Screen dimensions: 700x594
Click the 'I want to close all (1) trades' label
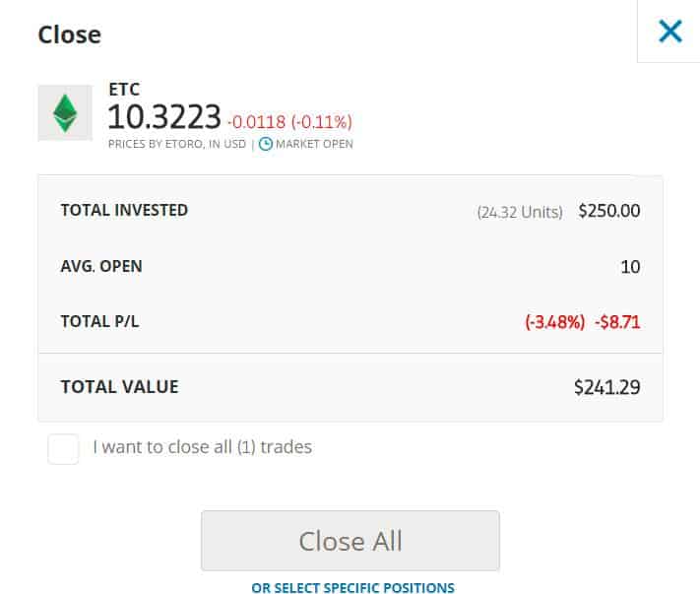click(x=202, y=447)
